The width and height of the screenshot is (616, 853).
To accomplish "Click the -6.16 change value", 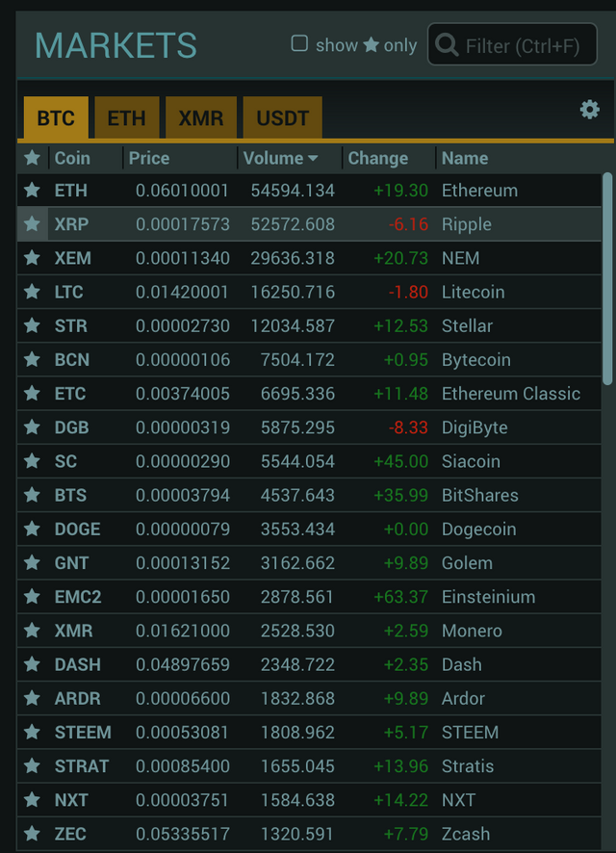I will click(408, 224).
